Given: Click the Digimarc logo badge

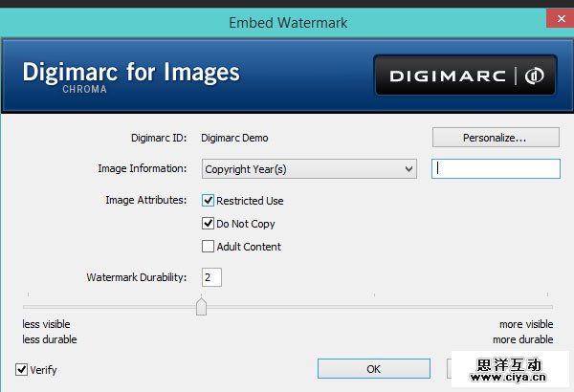Looking at the screenshot, I should [465, 76].
